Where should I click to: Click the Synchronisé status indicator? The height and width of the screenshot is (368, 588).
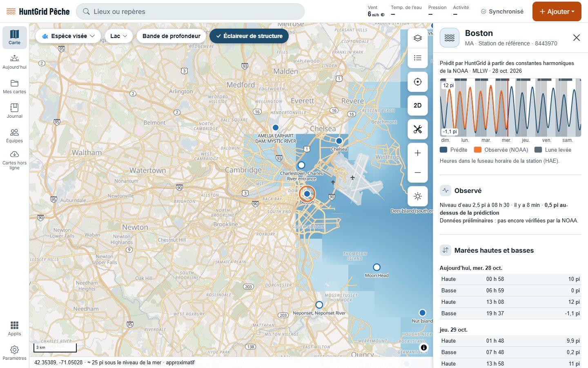(x=502, y=11)
